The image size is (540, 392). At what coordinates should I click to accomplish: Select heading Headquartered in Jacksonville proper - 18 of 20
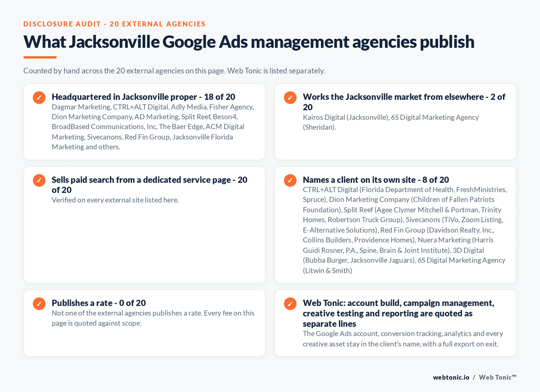coord(143,97)
